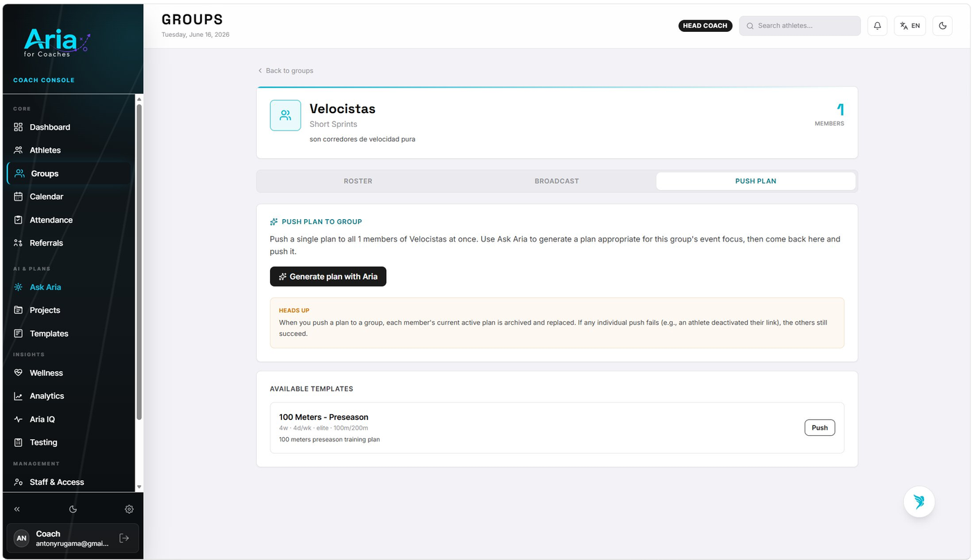Open Referrals icon in sidebar
Screen dimensions: 972x560
point(19,243)
